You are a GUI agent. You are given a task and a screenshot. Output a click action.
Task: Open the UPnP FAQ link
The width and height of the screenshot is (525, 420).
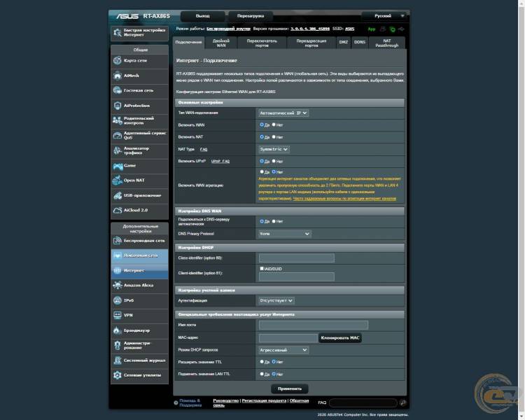coord(220,162)
